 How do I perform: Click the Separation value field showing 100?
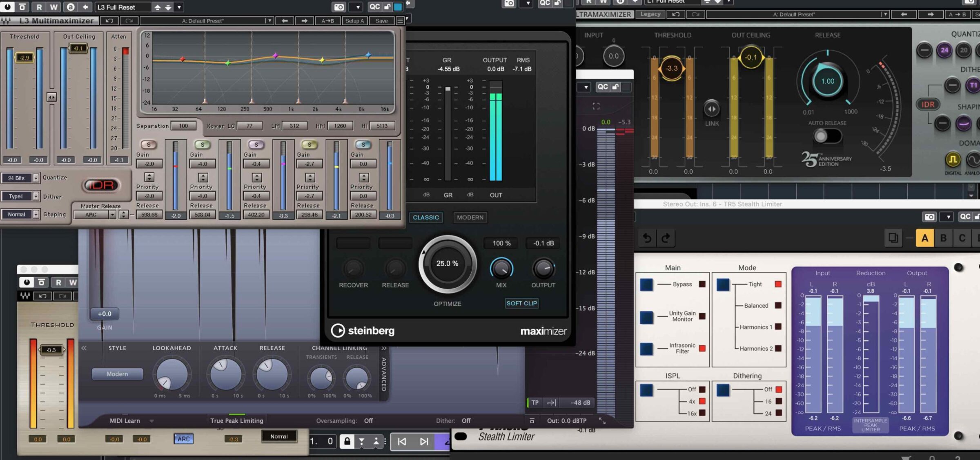pyautogui.click(x=183, y=126)
